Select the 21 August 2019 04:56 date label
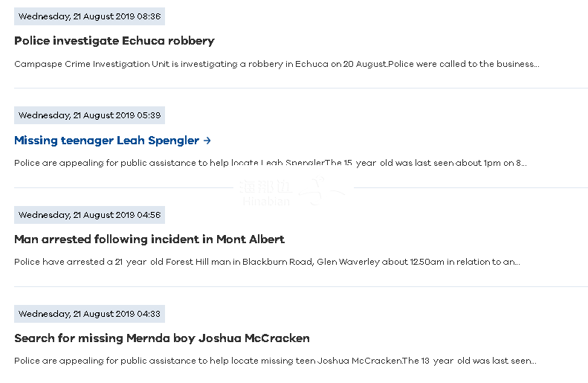Image resolution: width=588 pixels, height=383 pixels. coord(89,215)
